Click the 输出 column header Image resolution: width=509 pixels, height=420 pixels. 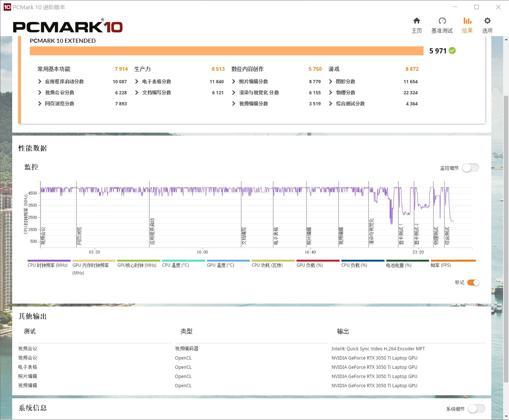pos(343,331)
